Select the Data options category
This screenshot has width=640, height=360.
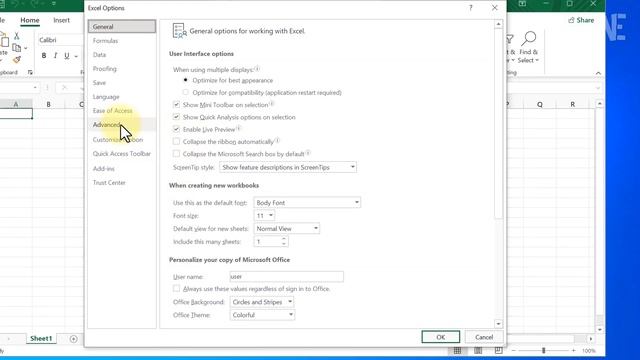(x=122, y=55)
